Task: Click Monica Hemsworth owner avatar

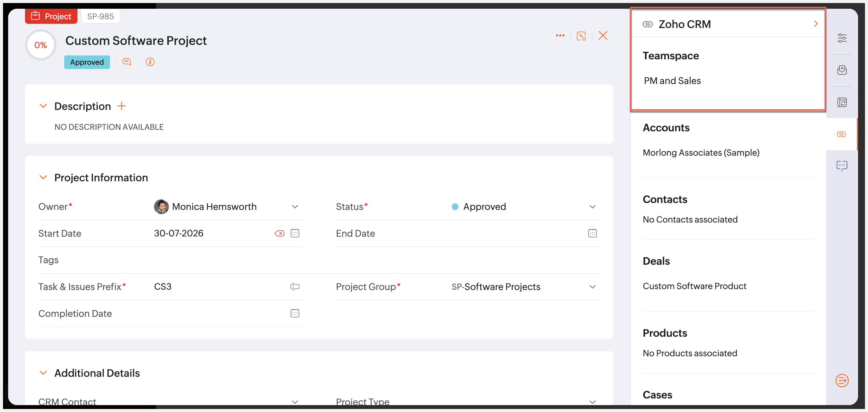Action: click(x=161, y=207)
